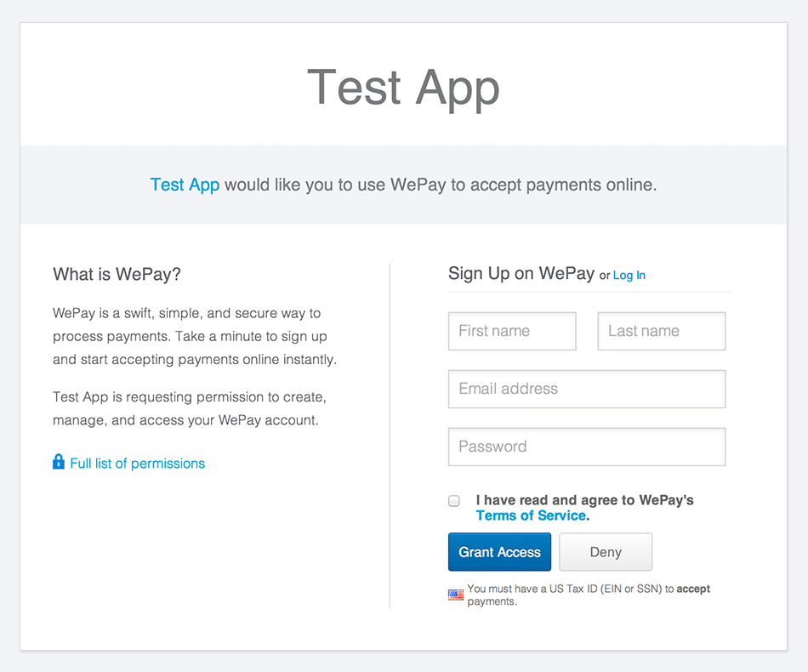
Task: Click the large Test App page title
Action: [x=403, y=88]
